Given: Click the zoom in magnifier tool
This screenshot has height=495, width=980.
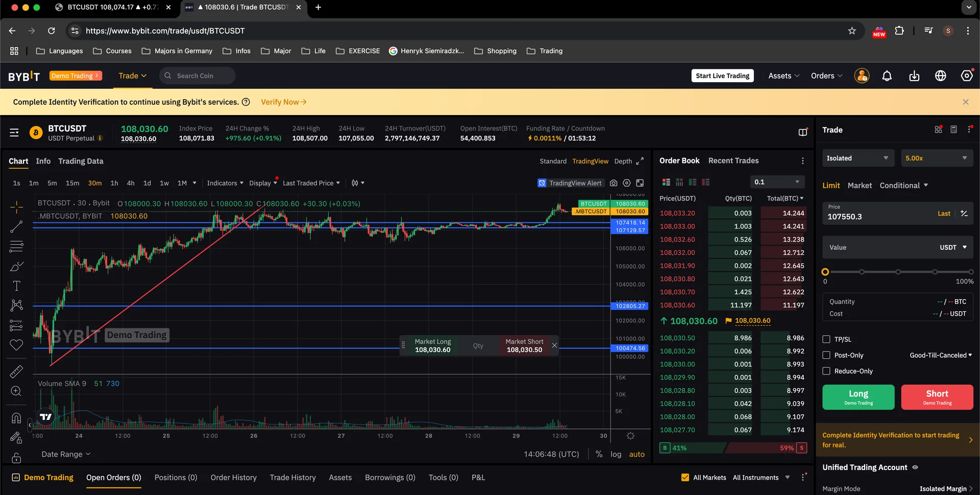Looking at the screenshot, I should pyautogui.click(x=16, y=391).
